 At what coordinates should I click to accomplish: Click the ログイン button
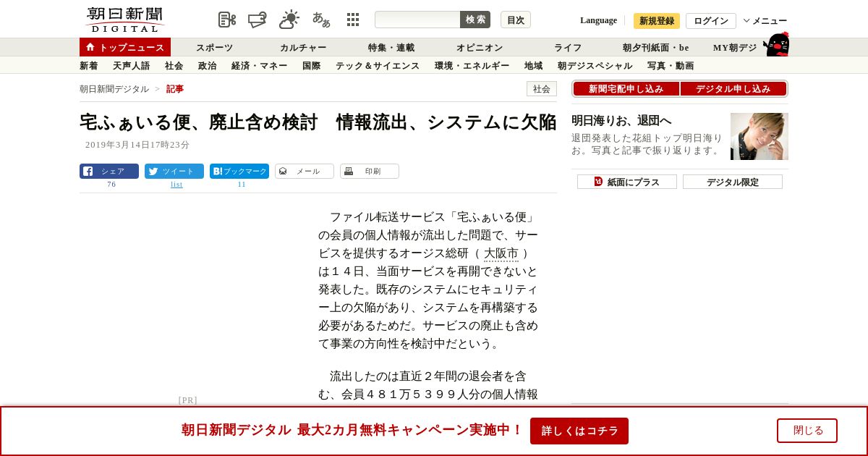(x=711, y=21)
